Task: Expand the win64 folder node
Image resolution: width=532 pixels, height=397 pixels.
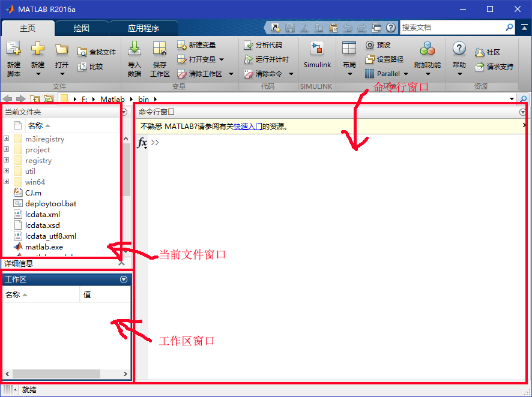Action: 7,182
